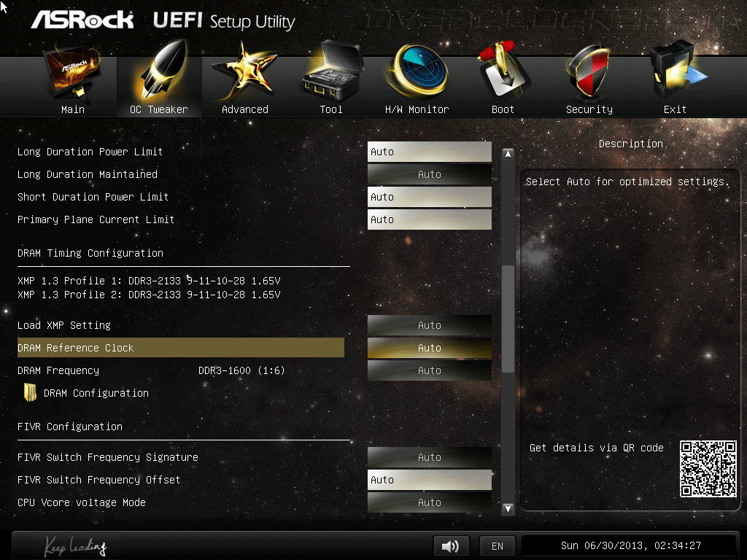This screenshot has height=560, width=747.
Task: Click the scrollbar up arrow
Action: tap(508, 154)
